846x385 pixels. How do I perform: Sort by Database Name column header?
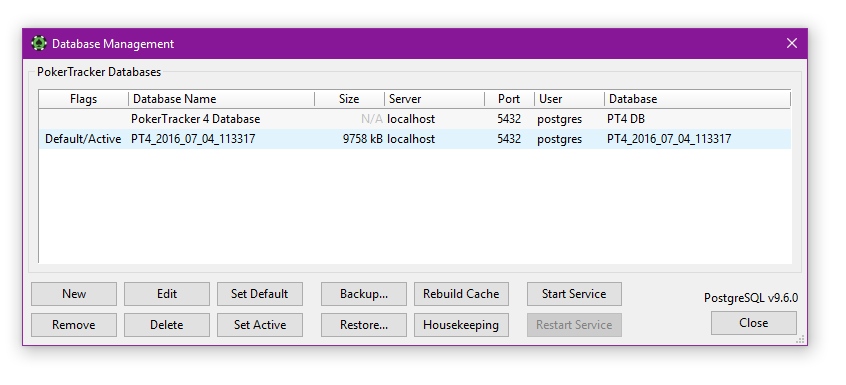pyautogui.click(x=222, y=99)
